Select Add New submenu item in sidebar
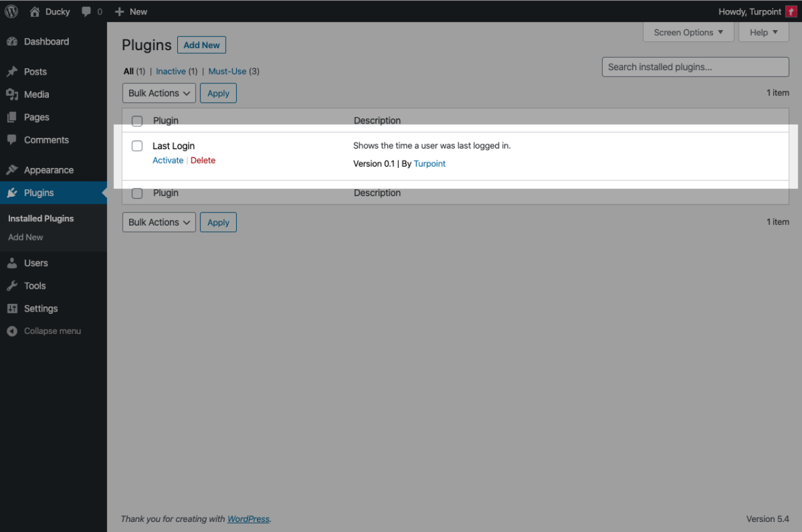This screenshot has width=802, height=532. (x=26, y=237)
